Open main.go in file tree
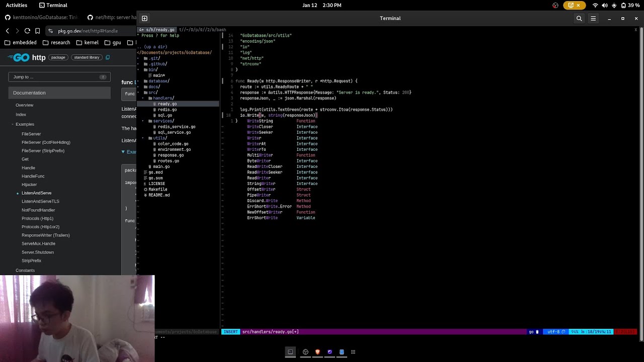Screen dimensions: 644x362 pyautogui.click(x=161, y=167)
